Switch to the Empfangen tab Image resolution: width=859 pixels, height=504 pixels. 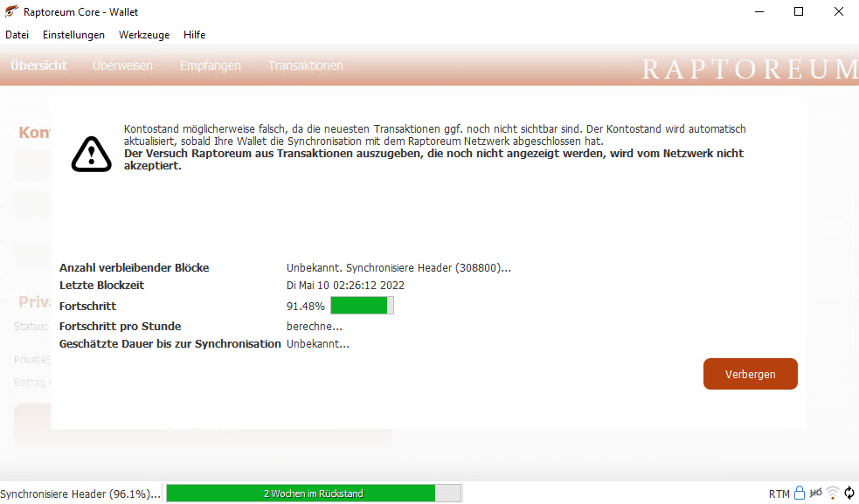point(211,66)
